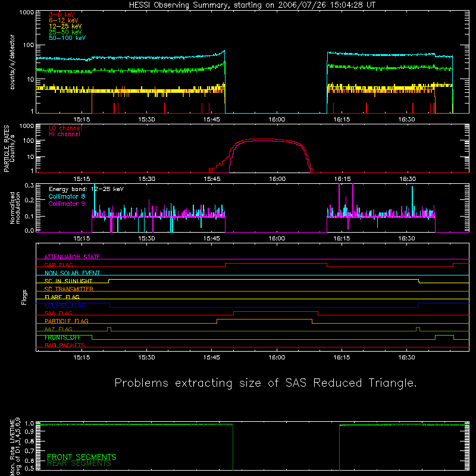The image size is (476, 476).
Task: Click the HESSI Observing Summary title
Action: [252, 5]
